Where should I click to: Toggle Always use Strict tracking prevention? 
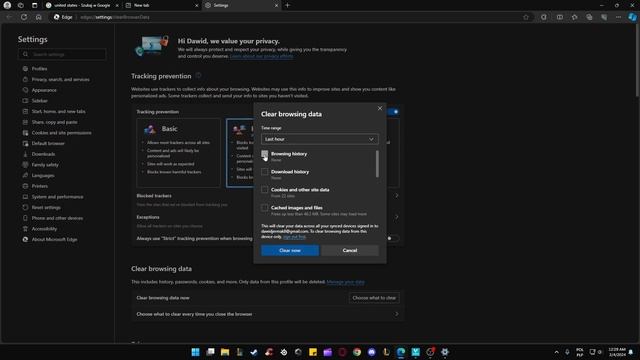[393, 238]
